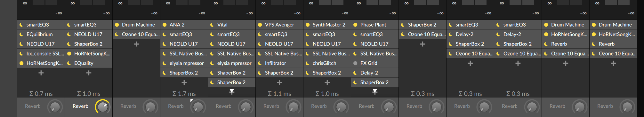Select the EQuality device name
This screenshot has width=644, height=117.
point(84,63)
